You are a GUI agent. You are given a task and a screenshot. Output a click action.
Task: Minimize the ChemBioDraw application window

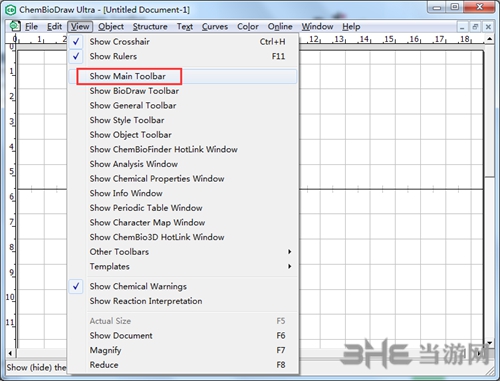point(437,7)
